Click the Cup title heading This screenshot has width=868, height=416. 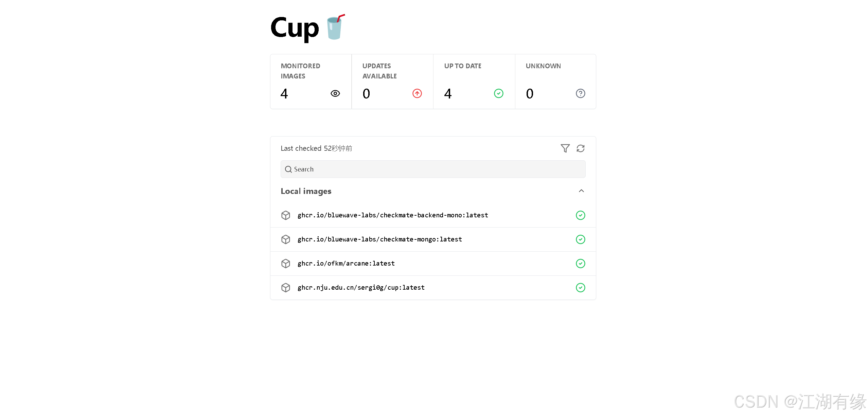pyautogui.click(x=295, y=28)
